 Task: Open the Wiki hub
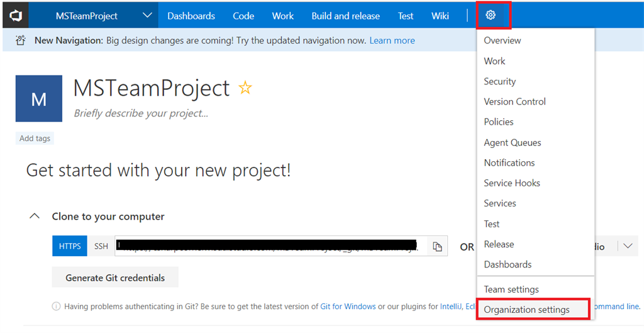(440, 16)
